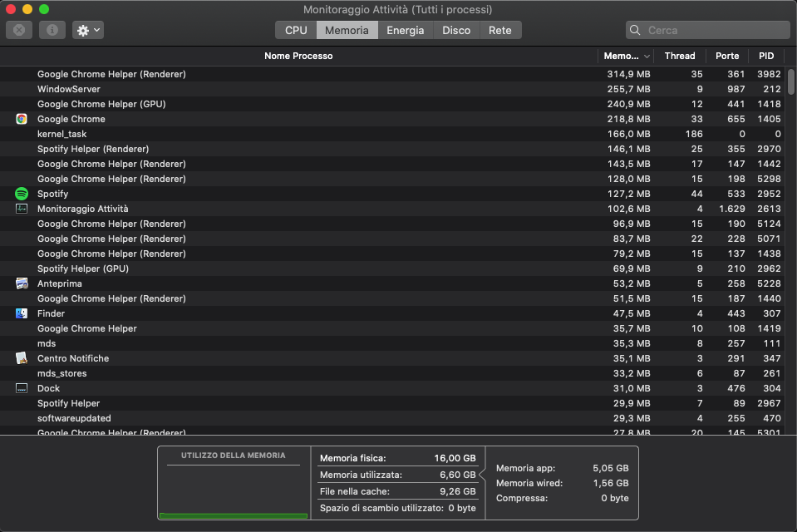797x532 pixels.
Task: Click the Finder app icon in list
Action: 22,313
